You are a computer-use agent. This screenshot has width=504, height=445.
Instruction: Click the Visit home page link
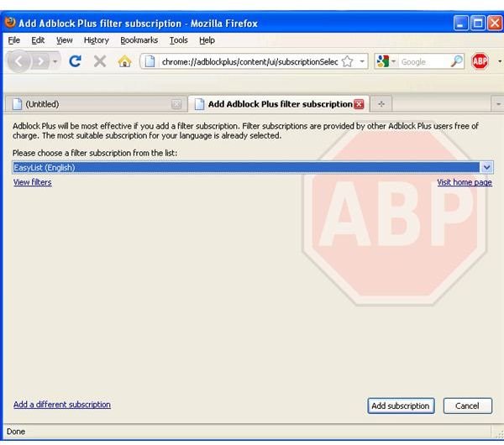coord(465,182)
